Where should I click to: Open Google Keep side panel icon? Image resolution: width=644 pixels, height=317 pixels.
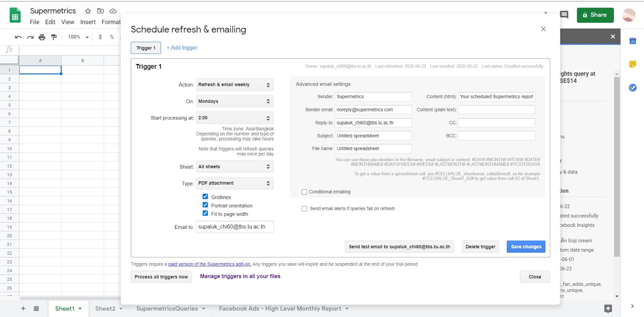[633, 64]
